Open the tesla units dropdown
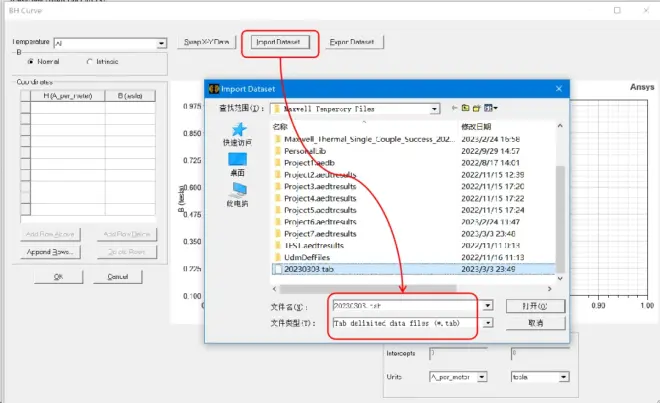This screenshot has width=660, height=403. [x=564, y=377]
